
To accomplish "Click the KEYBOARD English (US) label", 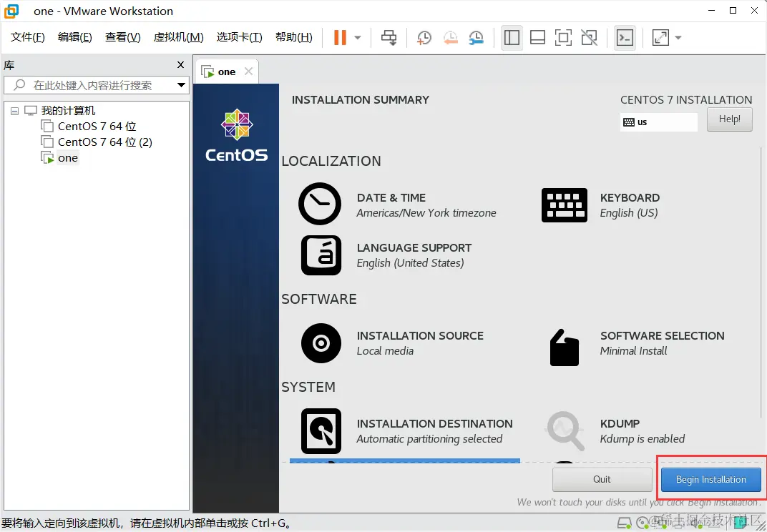I will coord(629,212).
